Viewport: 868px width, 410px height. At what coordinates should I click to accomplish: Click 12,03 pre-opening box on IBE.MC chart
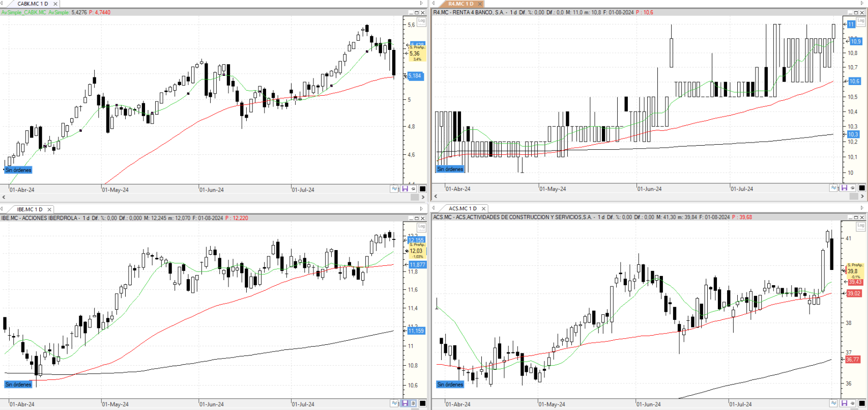418,250
